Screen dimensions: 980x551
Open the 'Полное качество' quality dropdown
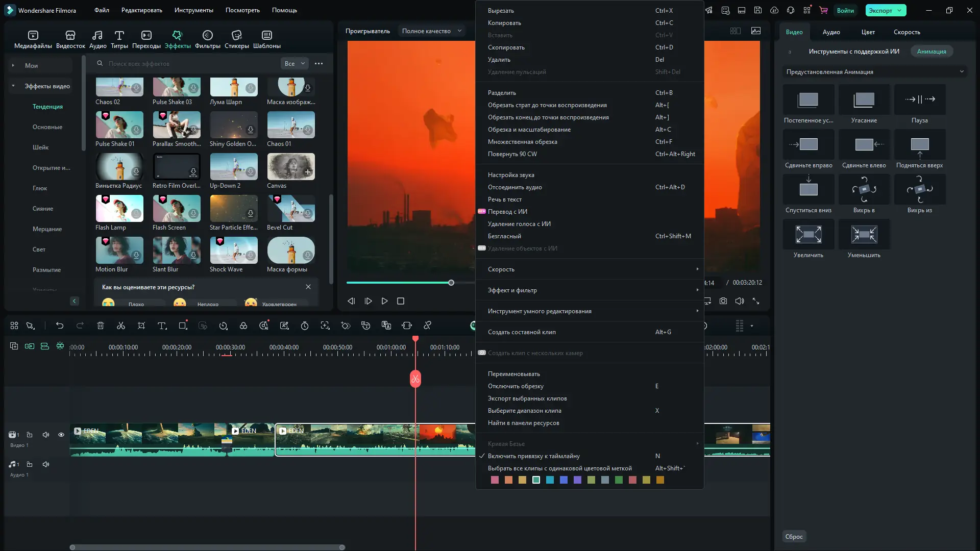[x=431, y=31]
